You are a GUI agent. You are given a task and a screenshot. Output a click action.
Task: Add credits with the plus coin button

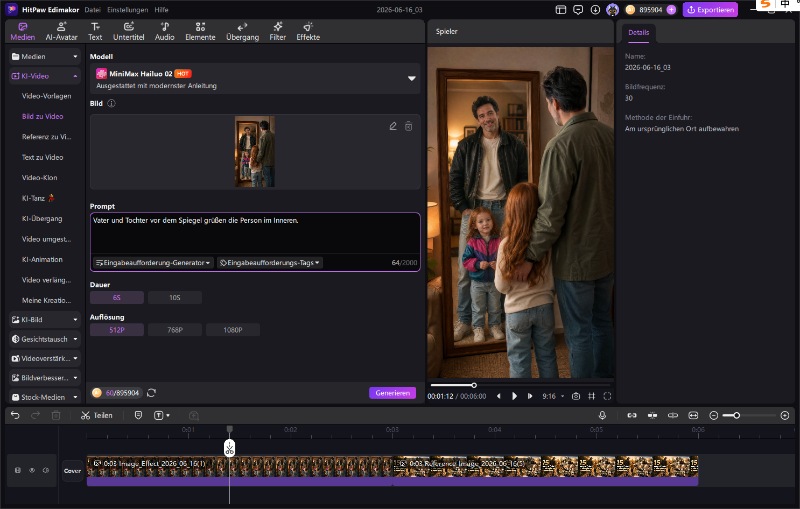pyautogui.click(x=671, y=10)
